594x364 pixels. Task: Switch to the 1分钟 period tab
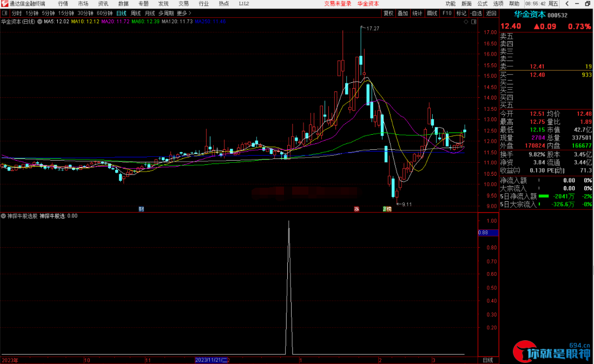coord(32,14)
